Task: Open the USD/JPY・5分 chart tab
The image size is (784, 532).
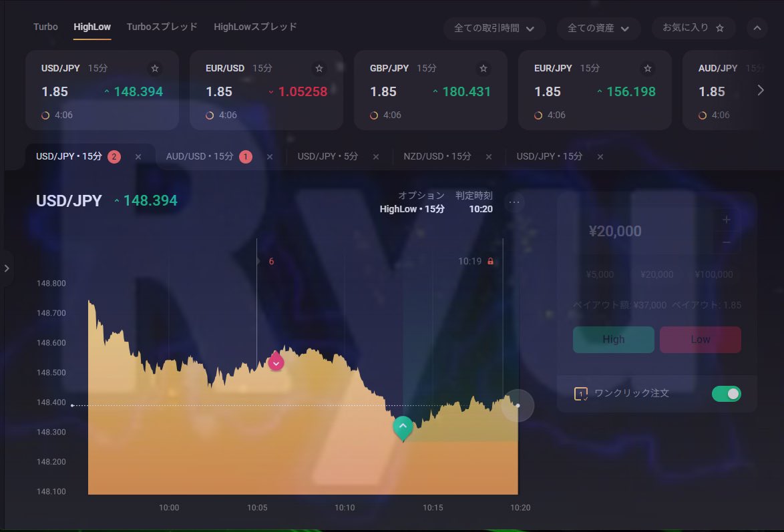Action: (x=327, y=156)
